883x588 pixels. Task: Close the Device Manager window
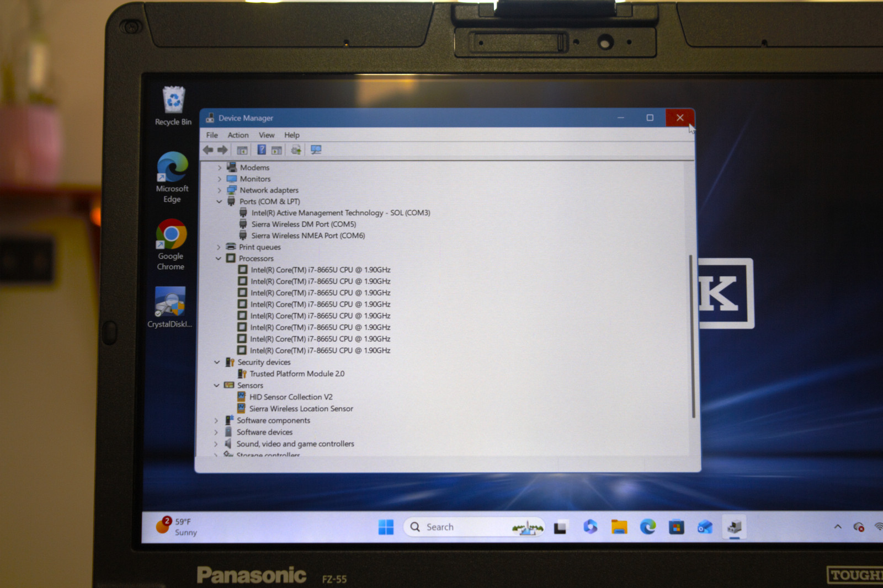680,117
